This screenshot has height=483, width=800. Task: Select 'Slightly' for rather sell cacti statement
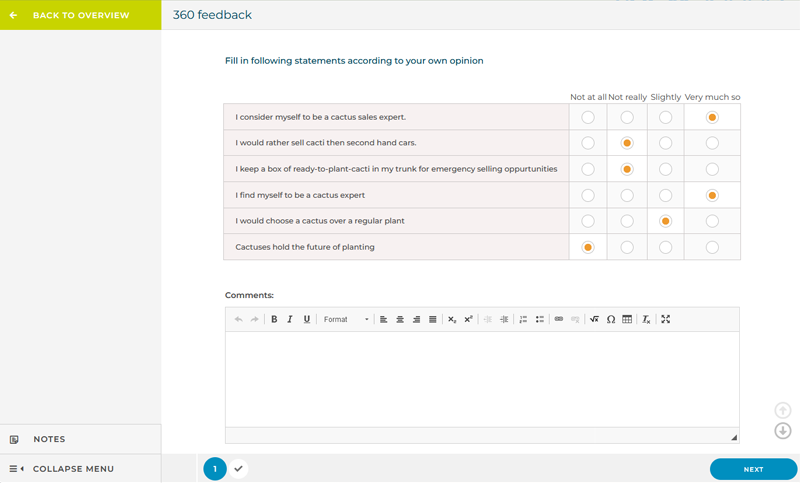coord(665,143)
